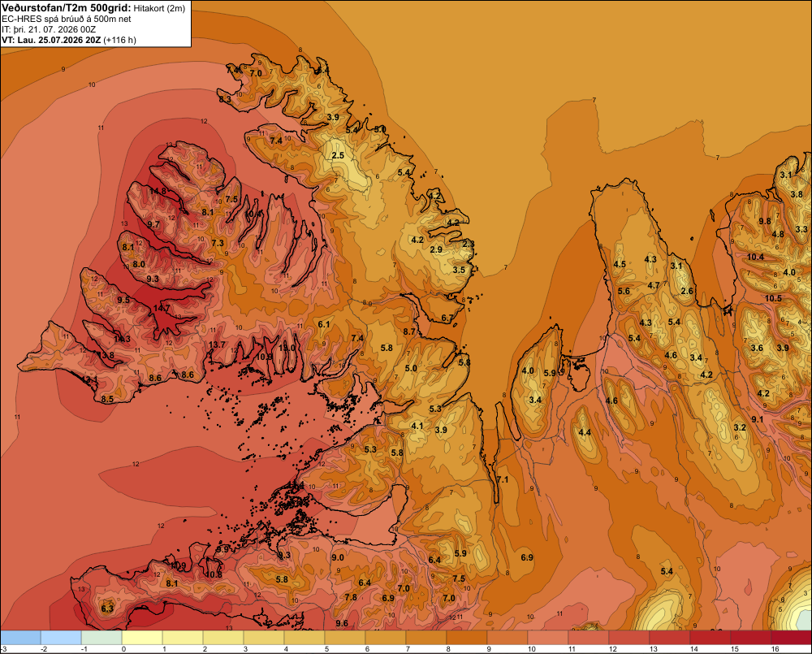Screen dimensions: 812x654
Task: Select the pale green -1 to 0 legend swatch
Action: (x=101, y=638)
